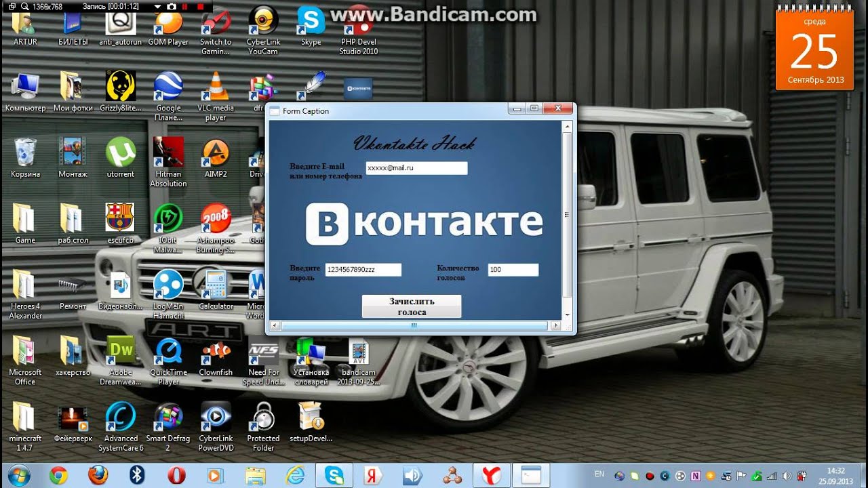
Task: Focus the Количество голосов field
Action: pyautogui.click(x=513, y=270)
